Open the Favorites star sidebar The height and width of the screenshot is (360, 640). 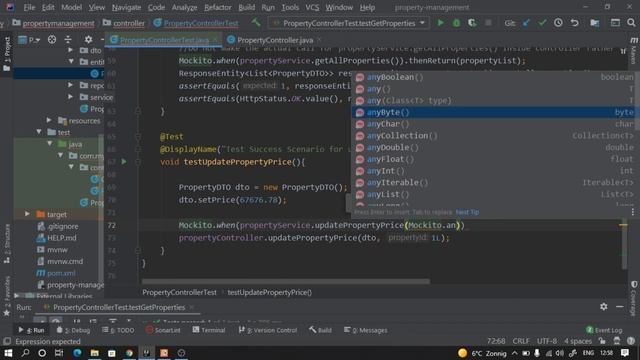click(7, 296)
